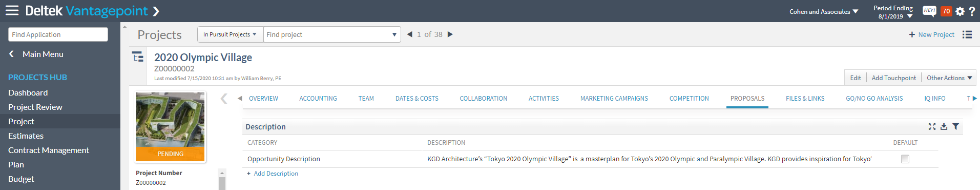Open Project Review in sidebar
The image size is (980, 190).
[x=35, y=107]
